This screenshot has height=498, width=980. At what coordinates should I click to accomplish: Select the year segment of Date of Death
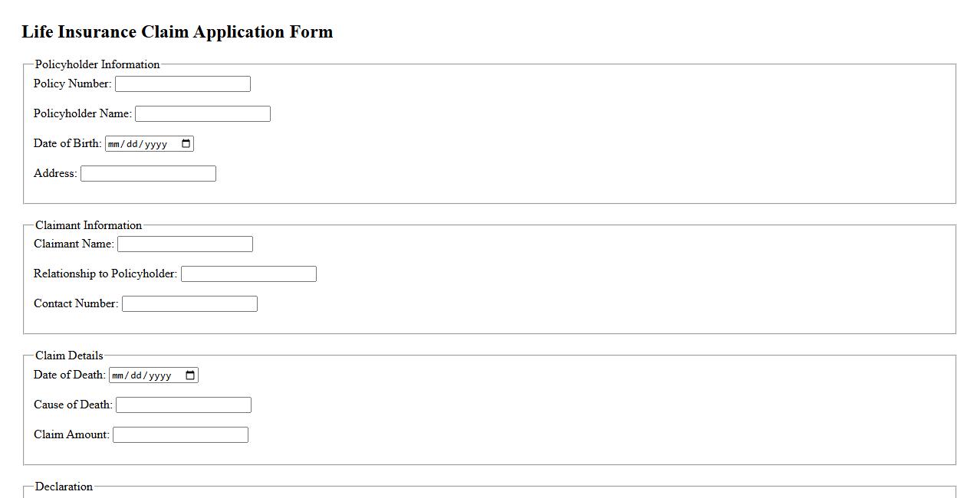tap(160, 375)
